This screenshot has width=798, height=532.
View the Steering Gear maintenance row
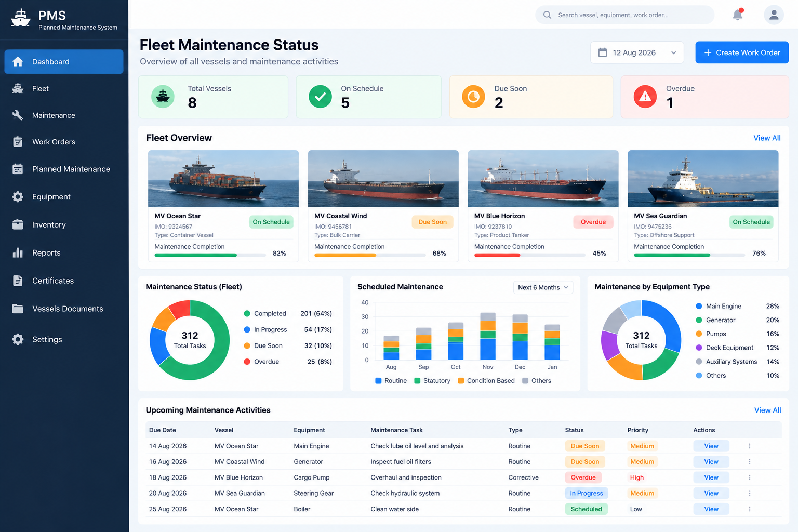point(711,493)
